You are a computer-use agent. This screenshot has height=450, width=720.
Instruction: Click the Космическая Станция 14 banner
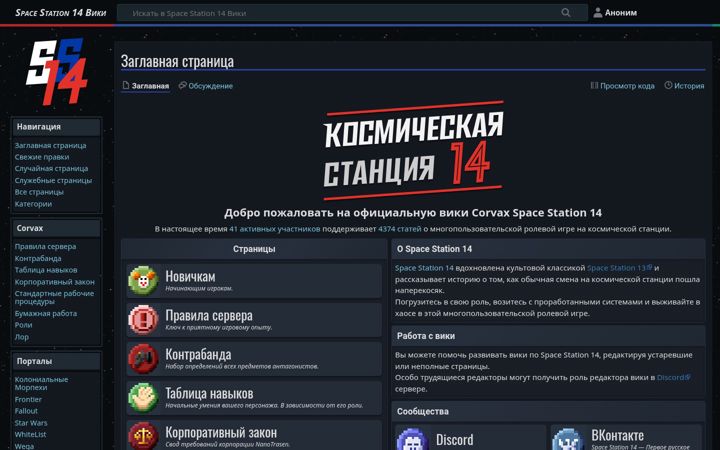[x=413, y=151]
